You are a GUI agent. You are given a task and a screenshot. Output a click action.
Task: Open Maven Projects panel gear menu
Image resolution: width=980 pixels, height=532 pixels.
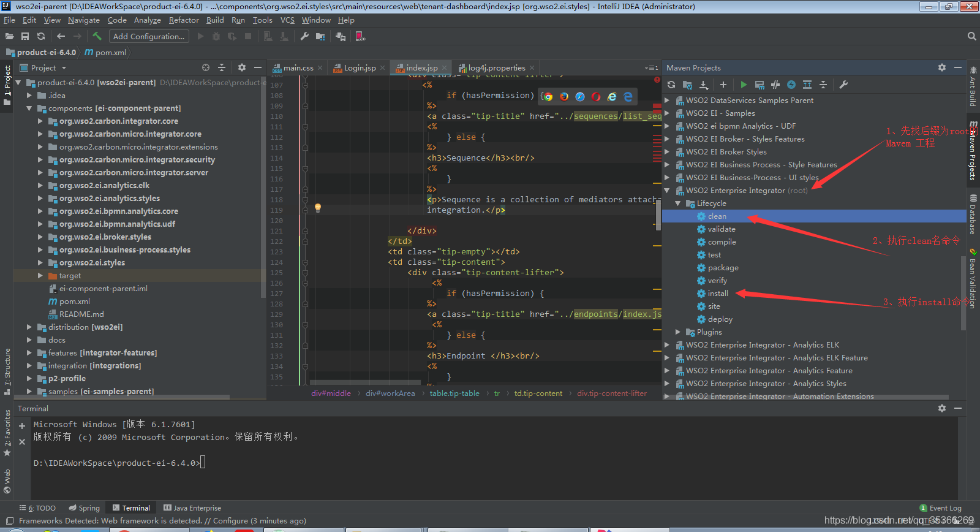[x=942, y=67]
